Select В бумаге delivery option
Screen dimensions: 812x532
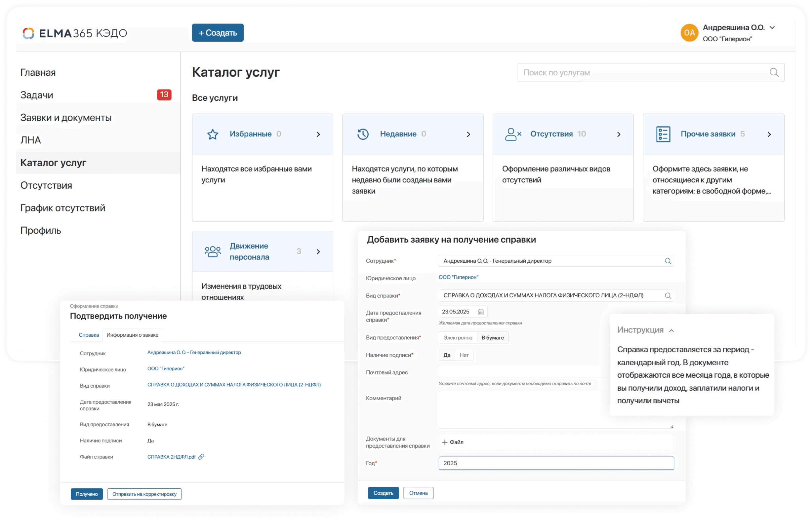click(492, 338)
